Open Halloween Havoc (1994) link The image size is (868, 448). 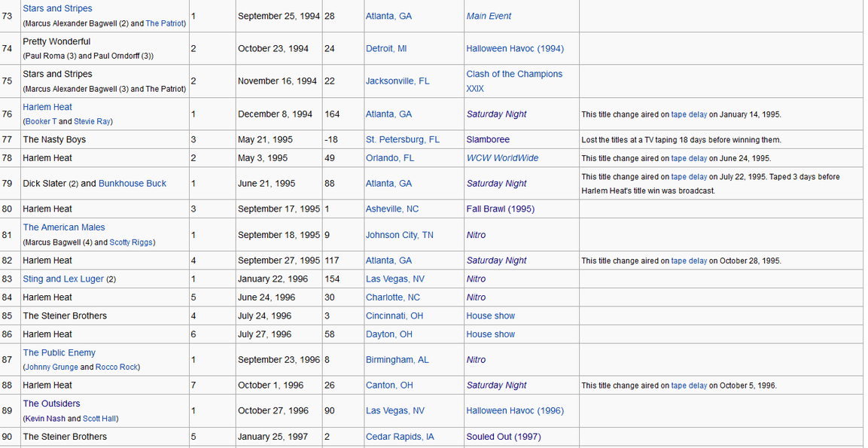[x=515, y=49]
